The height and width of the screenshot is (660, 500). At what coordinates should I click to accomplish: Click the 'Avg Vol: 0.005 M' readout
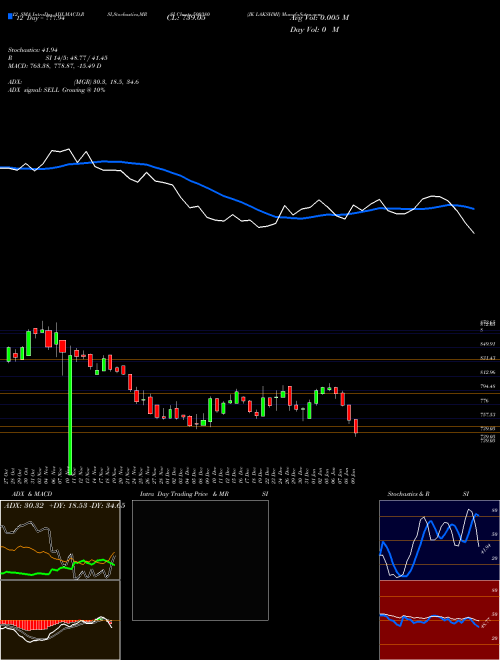point(319,18)
